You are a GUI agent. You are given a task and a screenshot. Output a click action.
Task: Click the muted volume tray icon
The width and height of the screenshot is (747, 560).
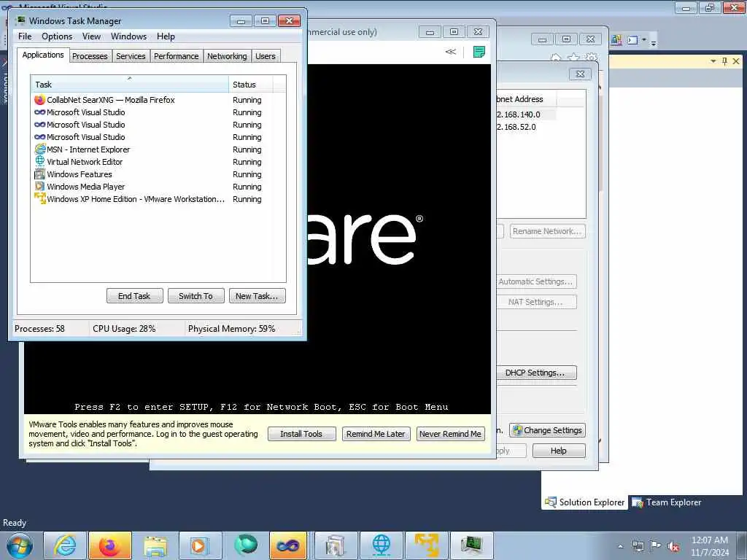[x=673, y=546]
